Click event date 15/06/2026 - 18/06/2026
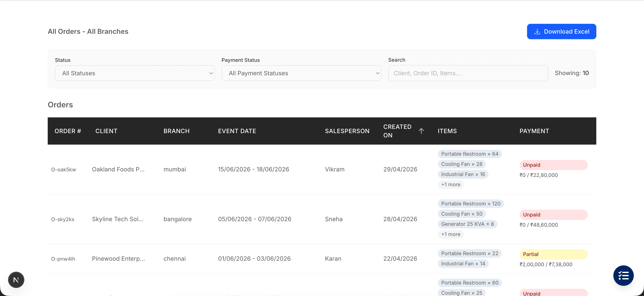644x296 pixels. tap(253, 169)
